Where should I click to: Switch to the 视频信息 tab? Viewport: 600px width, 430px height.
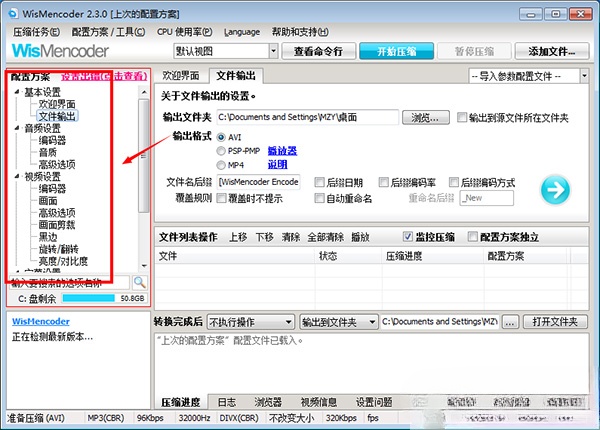pyautogui.click(x=319, y=402)
